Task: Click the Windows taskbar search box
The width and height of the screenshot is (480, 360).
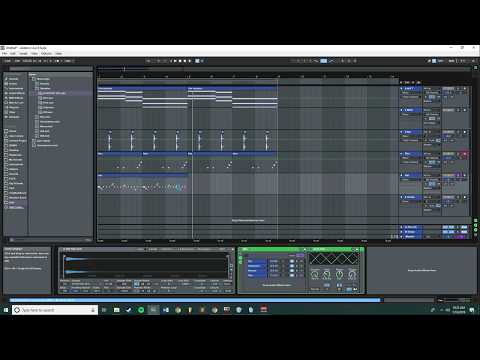Action: coord(55,310)
